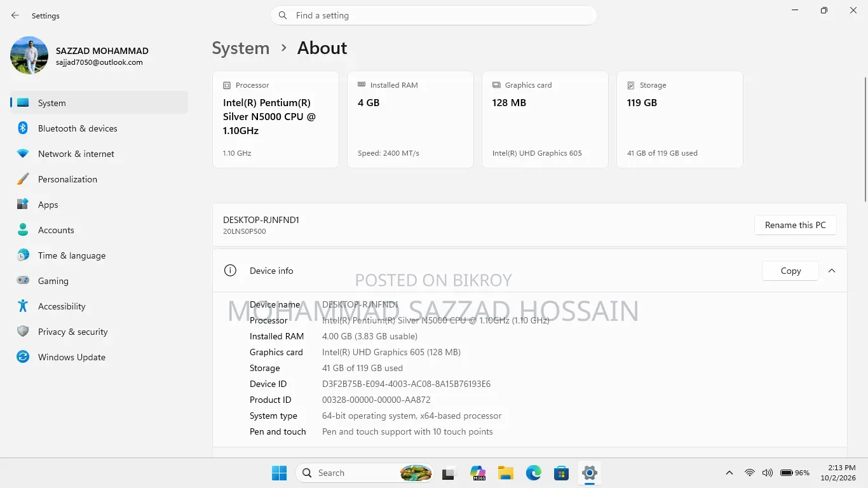Click System in the breadcrumb heading
Screen dimensions: 868x488
[x=241, y=48]
